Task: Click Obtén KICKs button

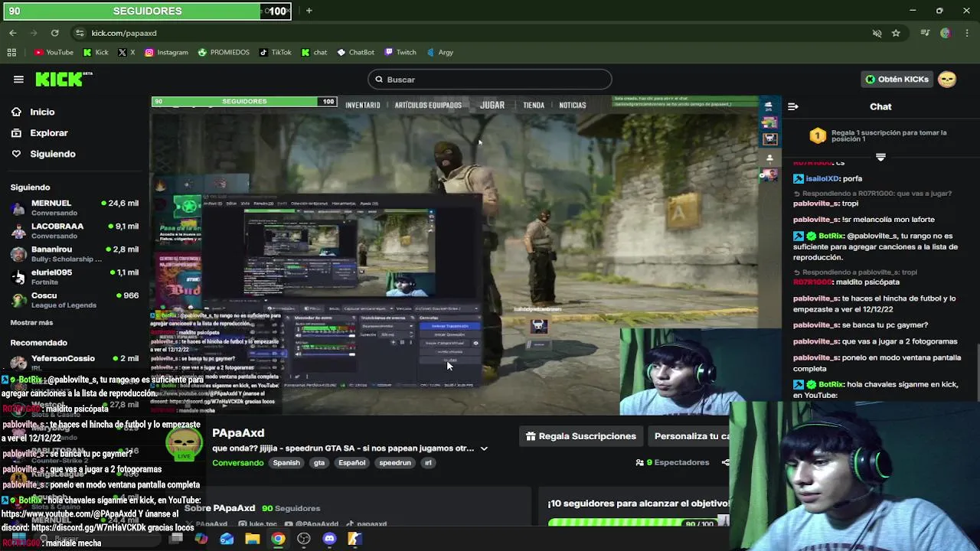Action: click(x=897, y=80)
